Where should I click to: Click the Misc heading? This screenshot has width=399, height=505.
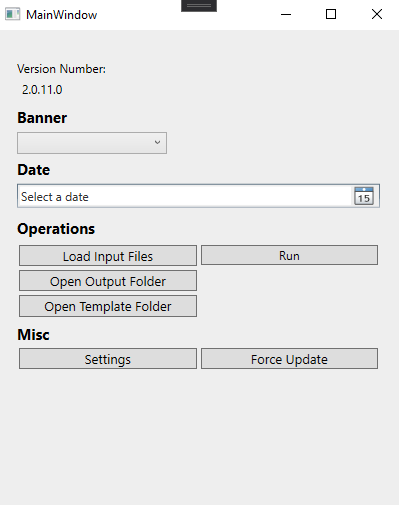point(33,335)
